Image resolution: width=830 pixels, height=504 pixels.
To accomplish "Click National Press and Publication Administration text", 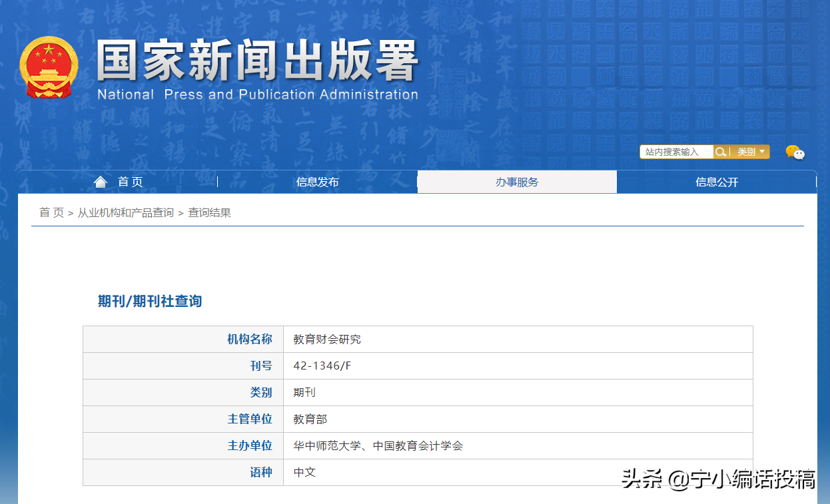I will tap(258, 95).
